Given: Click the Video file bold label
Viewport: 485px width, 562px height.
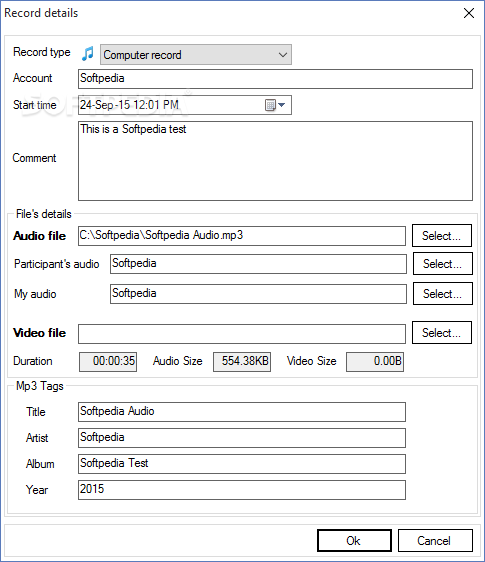Looking at the screenshot, I should tap(39, 333).
